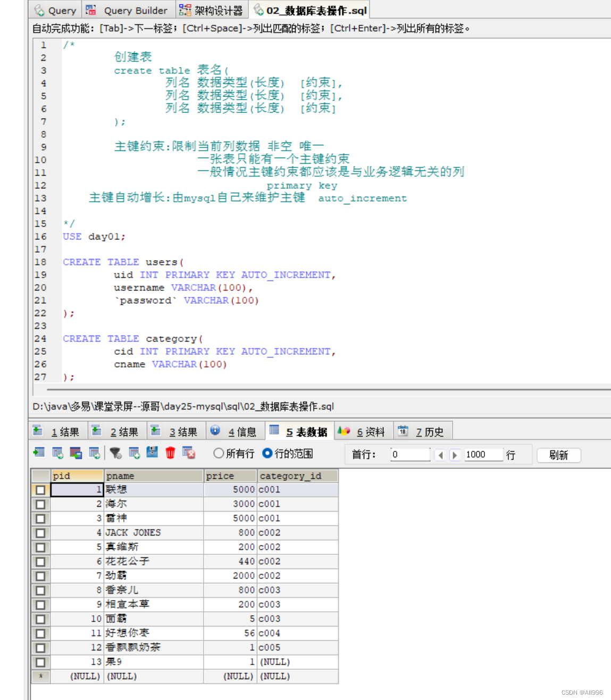Check the row checkbox for 劲霸
611x700 pixels.
pos(40,576)
